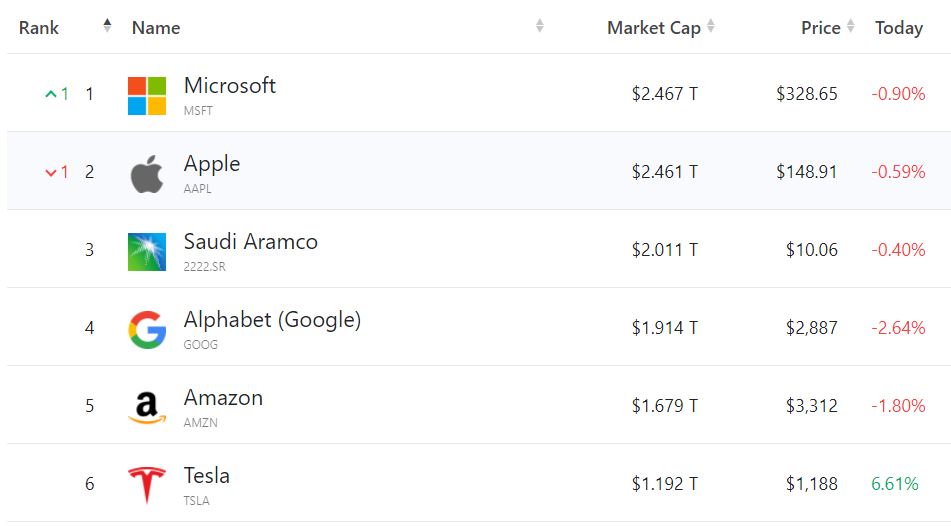
Task: Click Apple's $2.461 T market cap
Action: pos(664,172)
